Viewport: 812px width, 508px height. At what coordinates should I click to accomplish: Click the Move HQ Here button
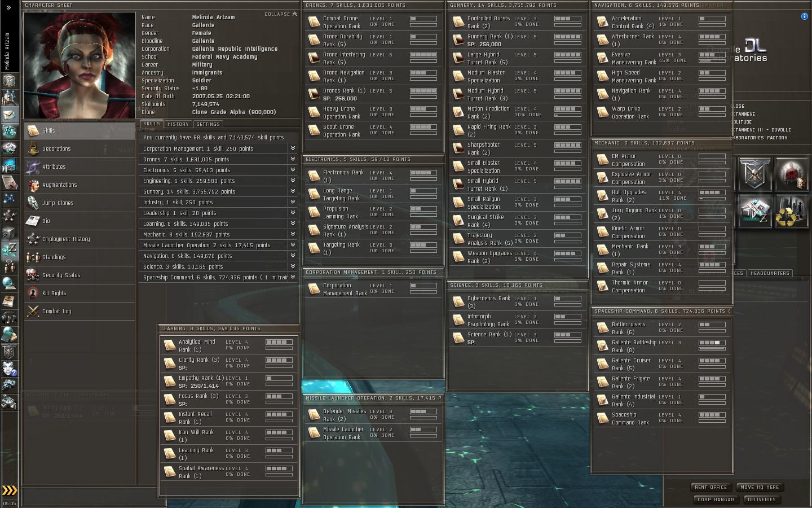760,487
